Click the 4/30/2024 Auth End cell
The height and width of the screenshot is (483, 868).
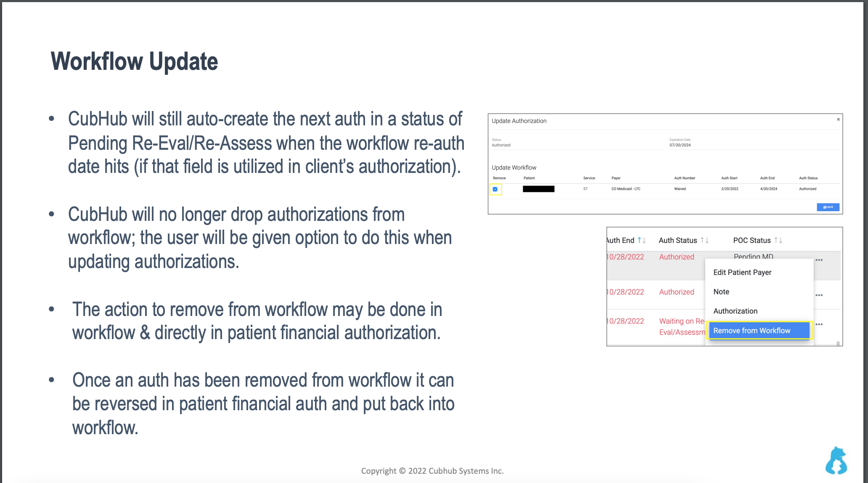coord(769,189)
